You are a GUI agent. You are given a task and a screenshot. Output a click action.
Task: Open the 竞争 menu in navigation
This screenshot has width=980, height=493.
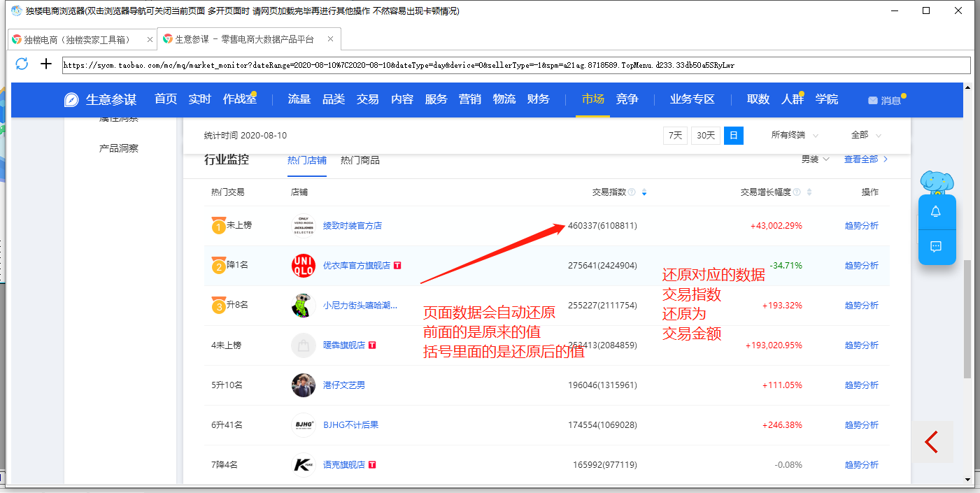pyautogui.click(x=627, y=99)
